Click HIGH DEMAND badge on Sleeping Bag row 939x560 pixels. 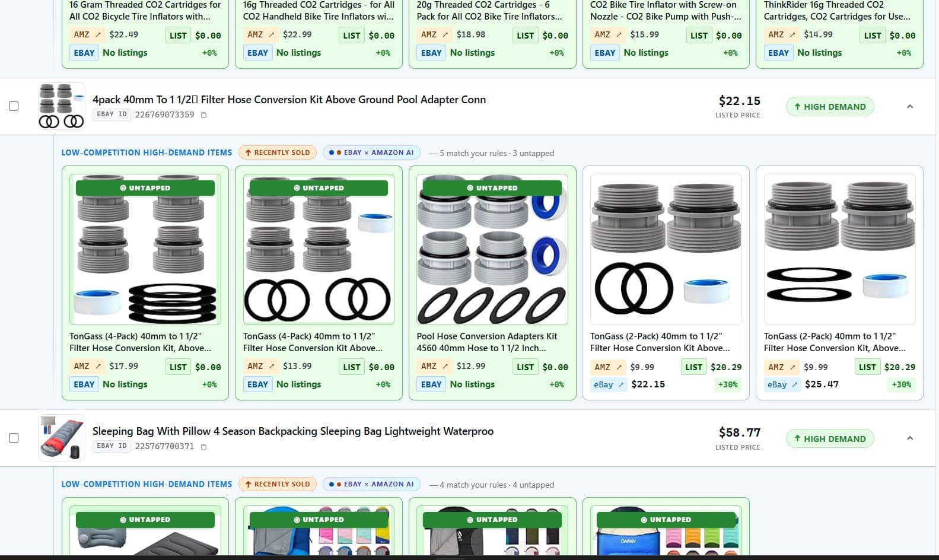(830, 439)
